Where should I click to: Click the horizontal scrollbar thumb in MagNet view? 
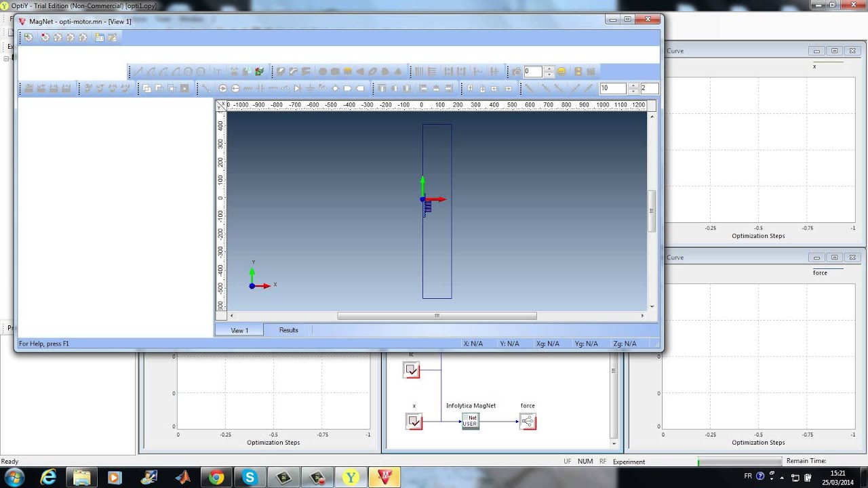tap(437, 315)
